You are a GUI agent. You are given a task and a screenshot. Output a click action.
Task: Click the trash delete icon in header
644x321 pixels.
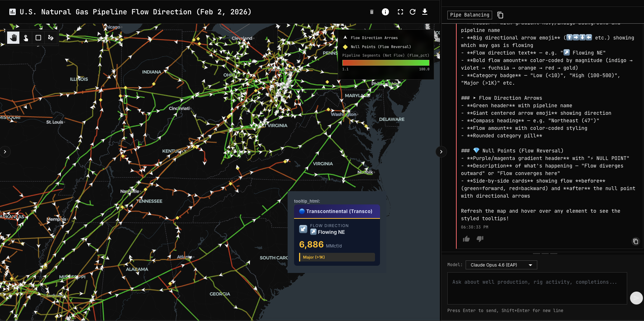pos(372,12)
